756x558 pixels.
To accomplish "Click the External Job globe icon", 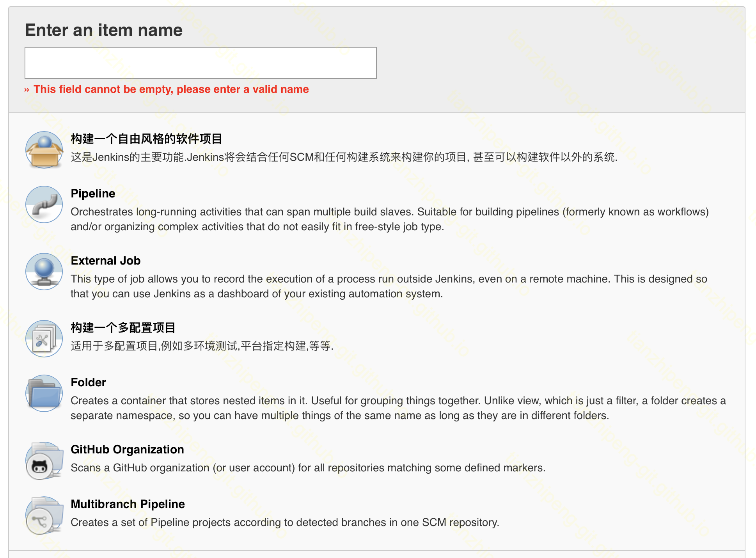I will click(x=44, y=272).
